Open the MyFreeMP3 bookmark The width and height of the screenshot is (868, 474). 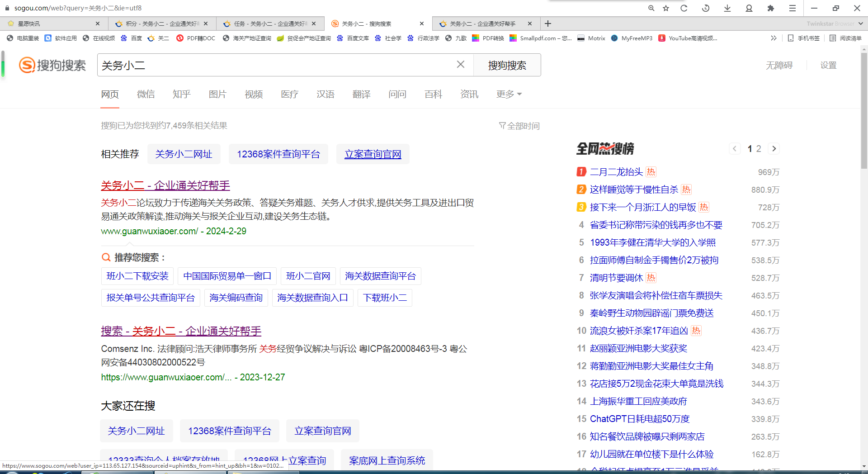point(632,38)
